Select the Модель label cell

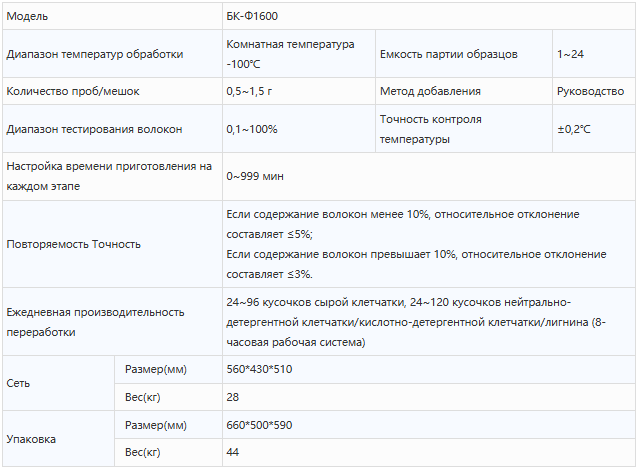click(27, 17)
